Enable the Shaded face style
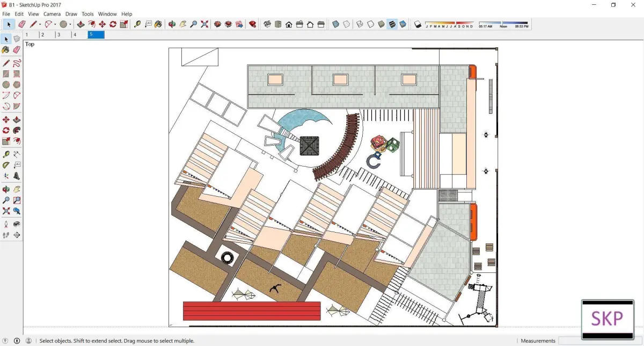Viewport: 644px width, 346px height. click(x=381, y=24)
